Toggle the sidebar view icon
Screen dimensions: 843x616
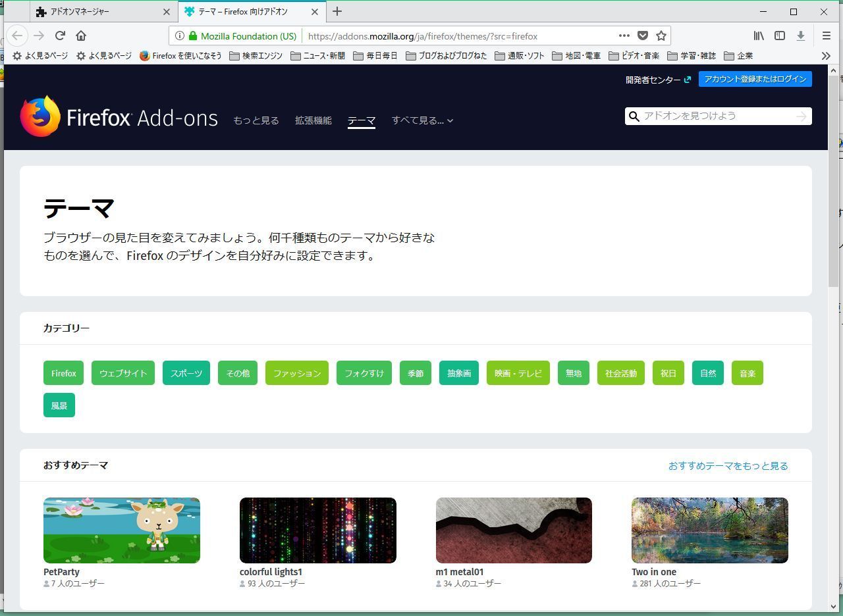pos(780,36)
